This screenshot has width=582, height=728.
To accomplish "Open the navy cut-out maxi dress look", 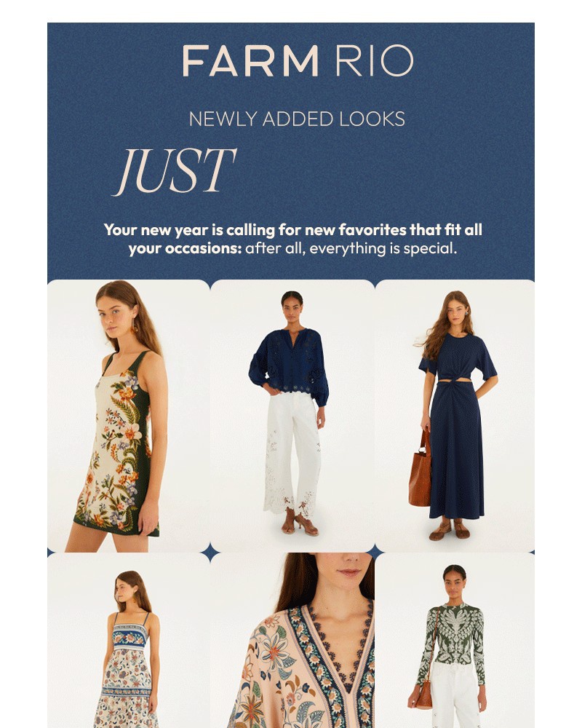I will [x=455, y=416].
